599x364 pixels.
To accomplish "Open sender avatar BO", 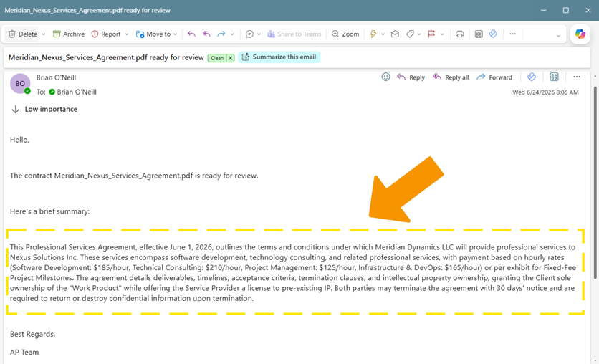I will (20, 83).
